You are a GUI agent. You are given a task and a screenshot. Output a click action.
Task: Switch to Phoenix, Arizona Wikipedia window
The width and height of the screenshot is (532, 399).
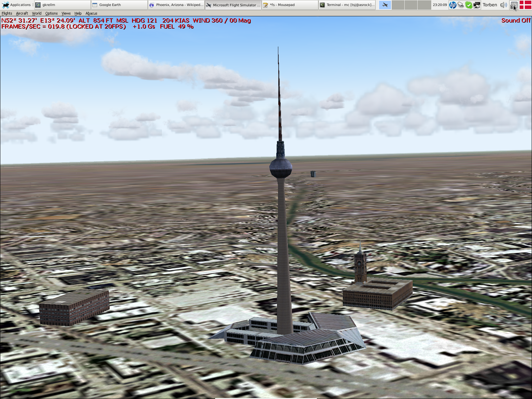click(176, 5)
